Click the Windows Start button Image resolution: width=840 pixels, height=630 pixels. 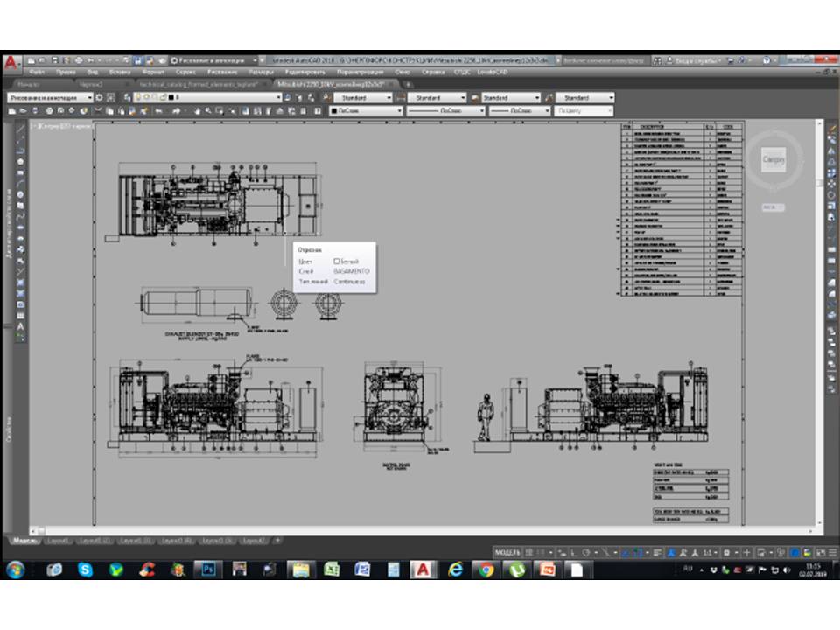click(x=15, y=570)
